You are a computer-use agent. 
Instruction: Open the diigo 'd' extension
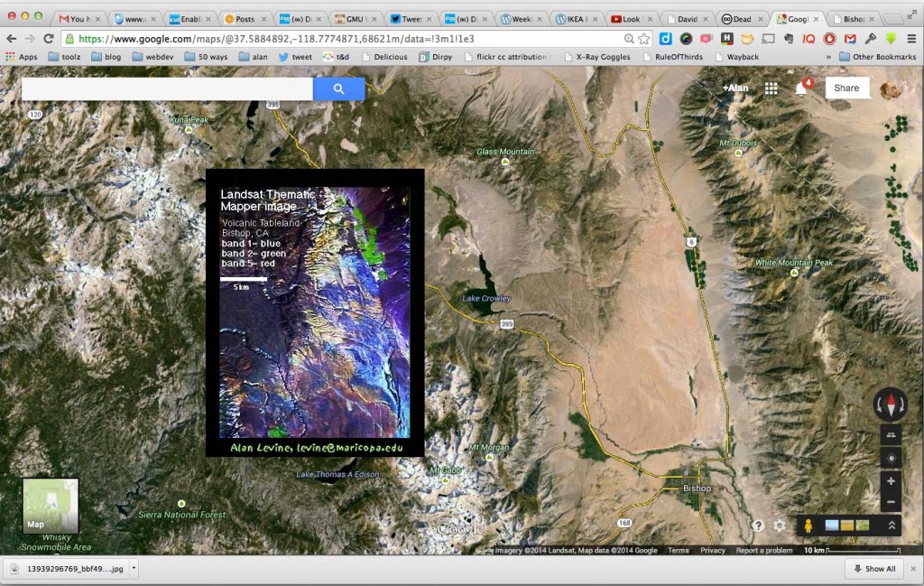pos(665,39)
